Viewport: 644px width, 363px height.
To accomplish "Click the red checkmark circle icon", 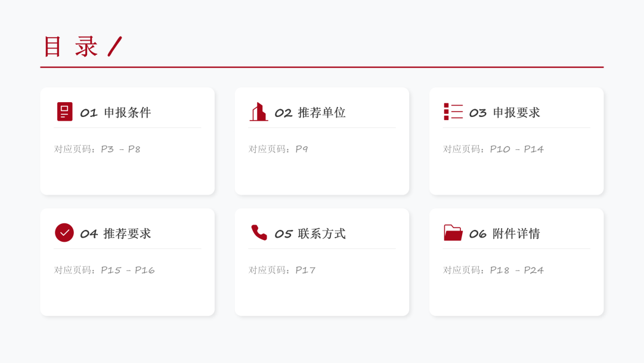I will 64,233.
